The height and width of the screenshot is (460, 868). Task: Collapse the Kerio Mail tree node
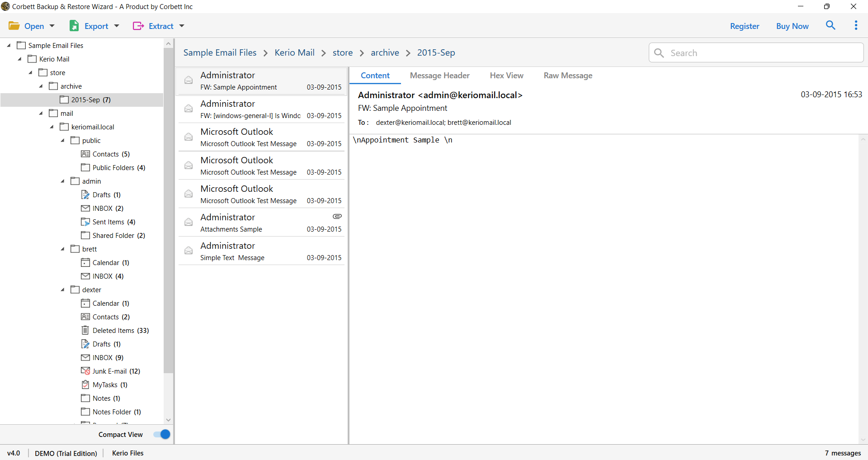pos(20,59)
